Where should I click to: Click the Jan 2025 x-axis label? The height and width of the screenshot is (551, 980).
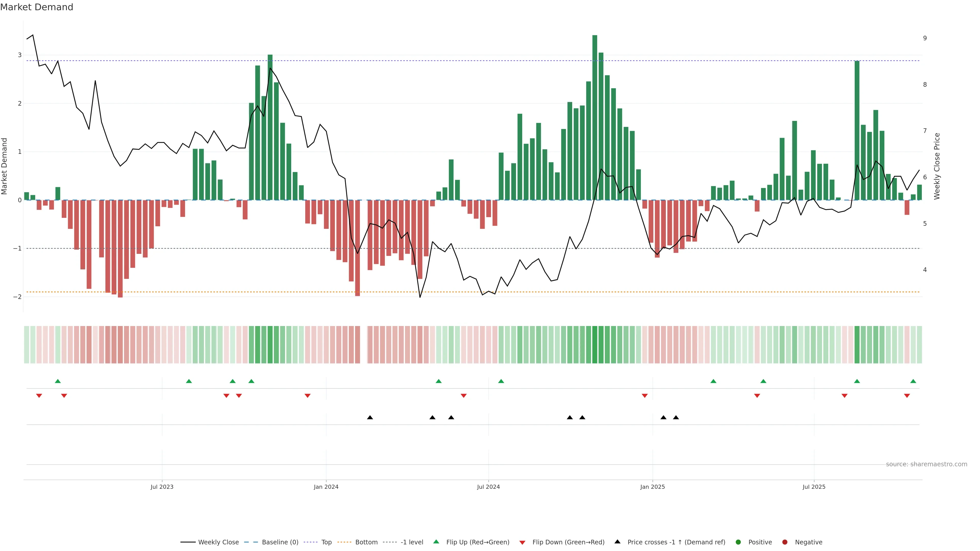tap(653, 487)
